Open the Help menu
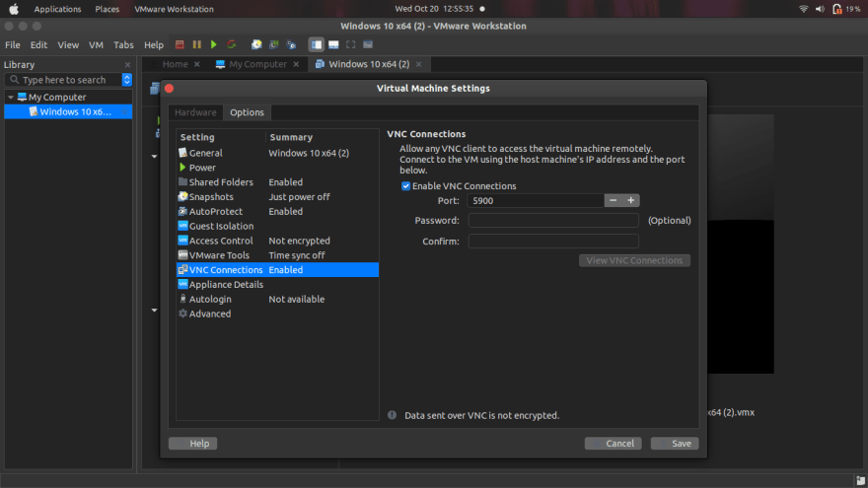Image resolution: width=868 pixels, height=488 pixels. pyautogui.click(x=154, y=44)
